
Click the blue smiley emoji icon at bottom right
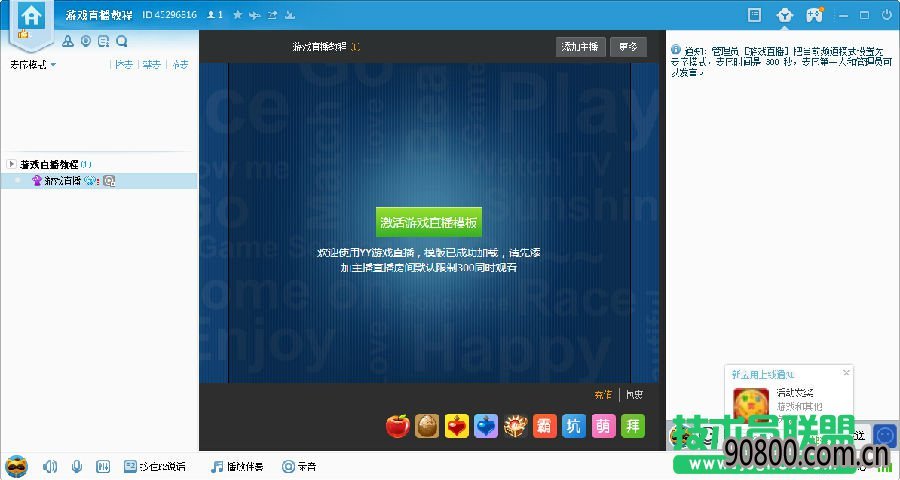tap(885, 436)
